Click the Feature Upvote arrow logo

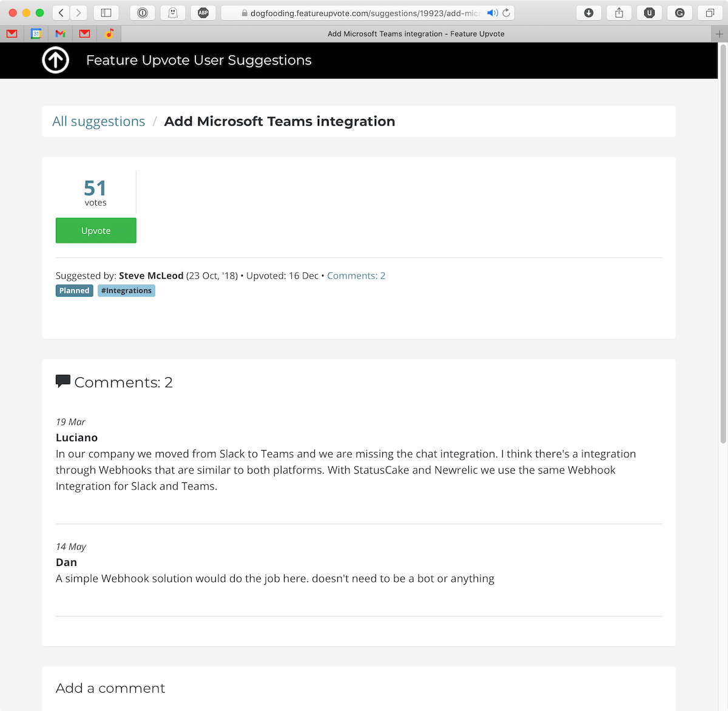(x=55, y=60)
